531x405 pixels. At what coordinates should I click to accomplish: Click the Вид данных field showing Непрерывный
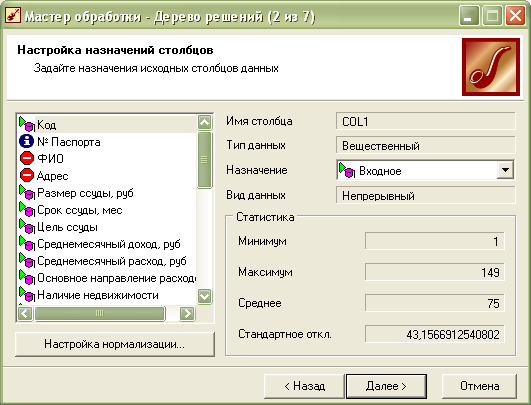[426, 195]
